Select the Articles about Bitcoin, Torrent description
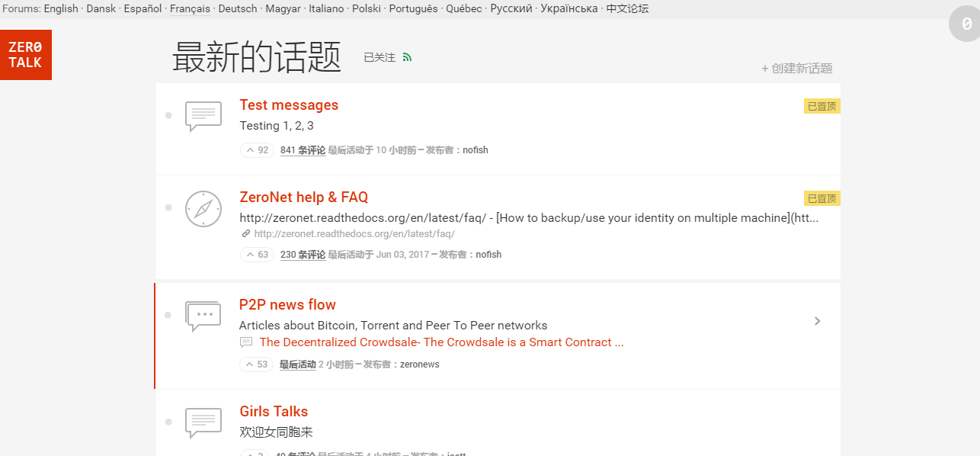980x456 pixels. 393,326
